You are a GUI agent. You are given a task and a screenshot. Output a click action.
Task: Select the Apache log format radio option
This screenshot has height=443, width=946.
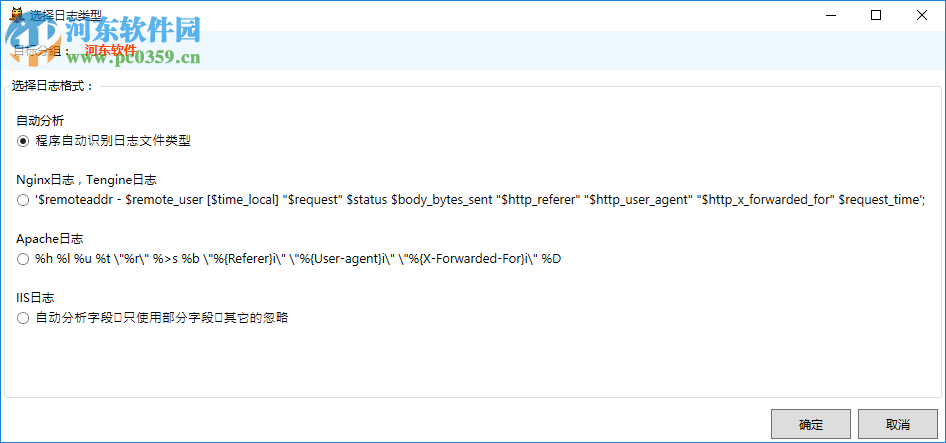[23, 259]
